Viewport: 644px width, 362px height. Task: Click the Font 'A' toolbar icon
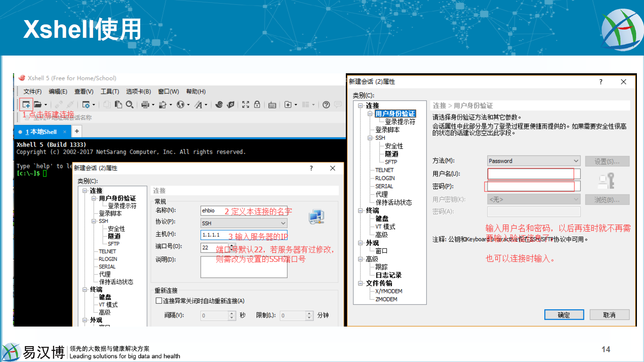[199, 104]
